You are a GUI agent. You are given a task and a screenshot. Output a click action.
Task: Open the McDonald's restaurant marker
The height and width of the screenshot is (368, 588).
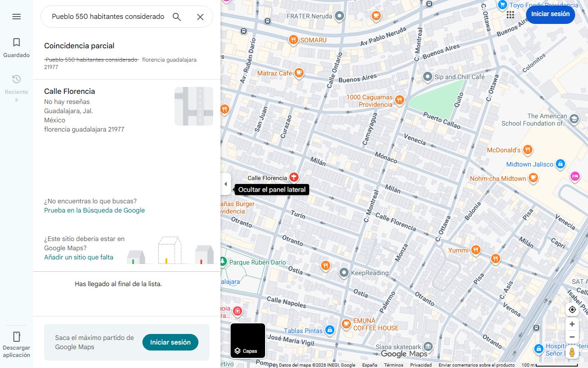pyautogui.click(x=527, y=150)
